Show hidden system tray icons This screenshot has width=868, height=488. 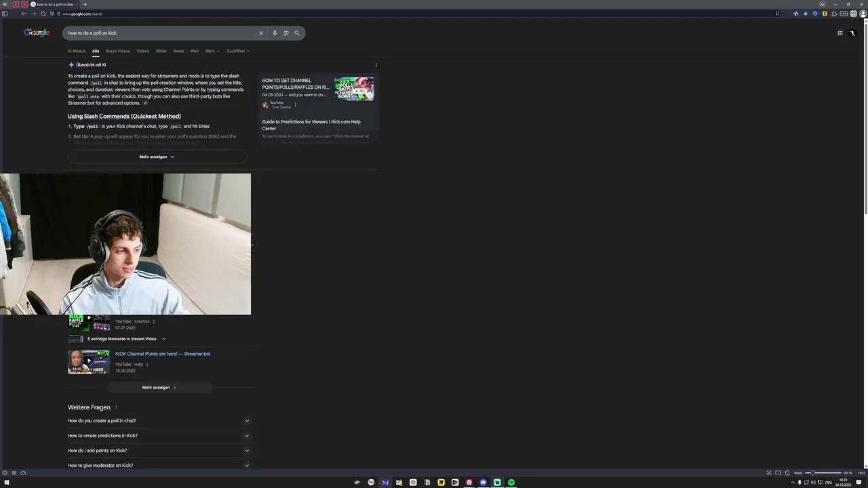793,483
